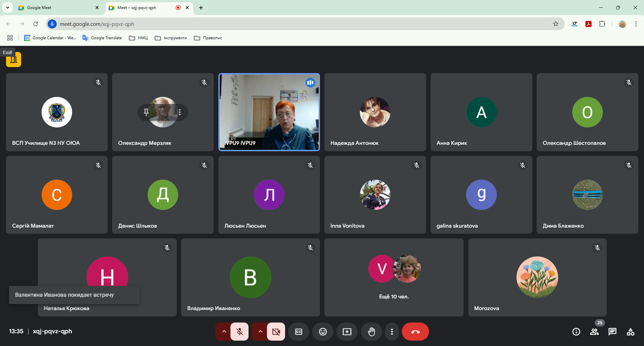644x346 pixels.
Task: Click the Ещё 10 чел. tile
Action: coord(394,277)
